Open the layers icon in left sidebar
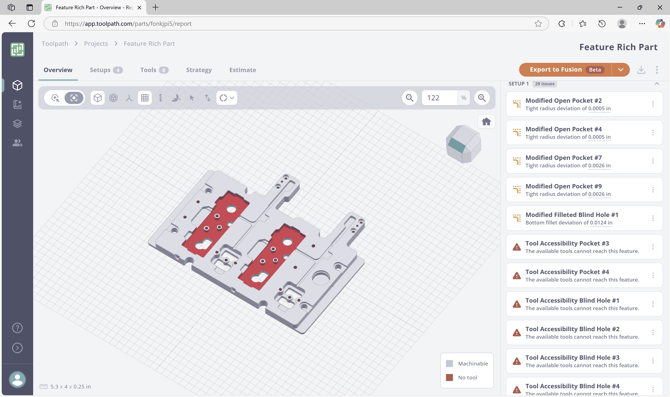This screenshot has height=397, width=670. [18, 124]
